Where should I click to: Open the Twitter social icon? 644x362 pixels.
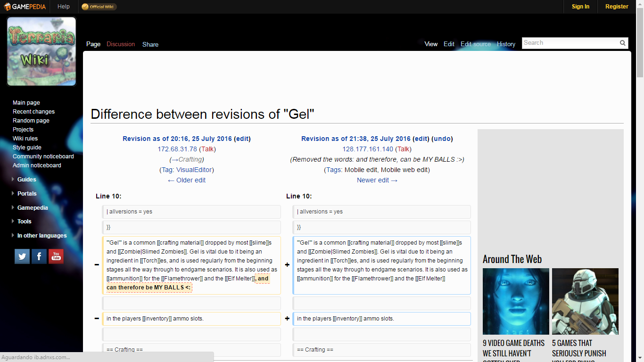point(22,256)
